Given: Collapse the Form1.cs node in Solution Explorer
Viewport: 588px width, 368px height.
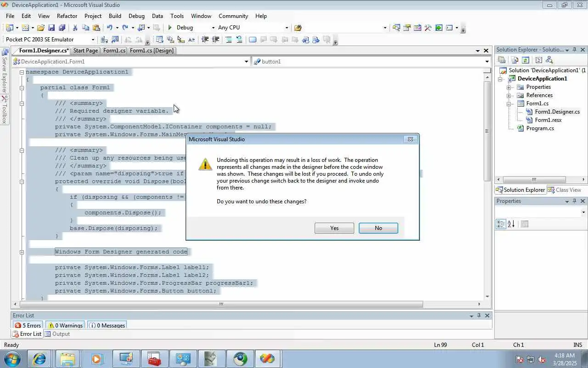Looking at the screenshot, I should tap(509, 103).
